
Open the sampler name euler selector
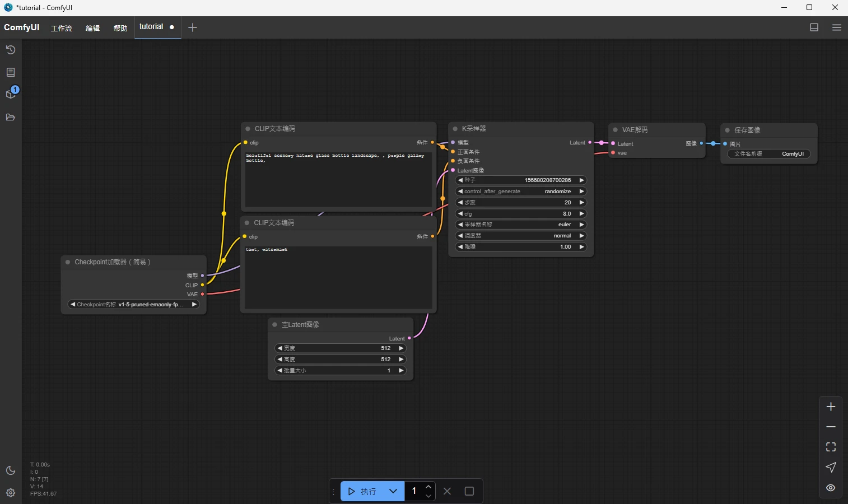pos(521,225)
